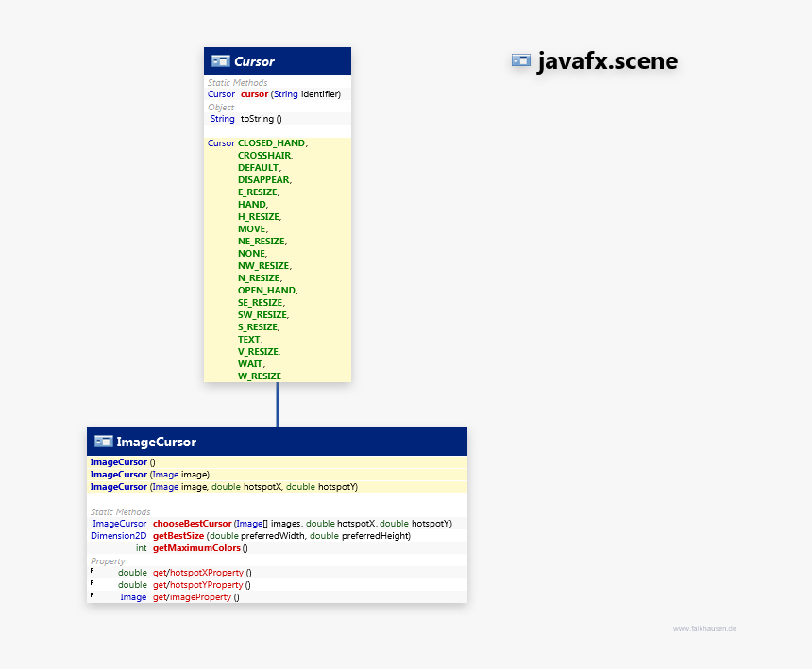812x669 pixels.
Task: Click the WAIT constant
Action: pos(251,363)
